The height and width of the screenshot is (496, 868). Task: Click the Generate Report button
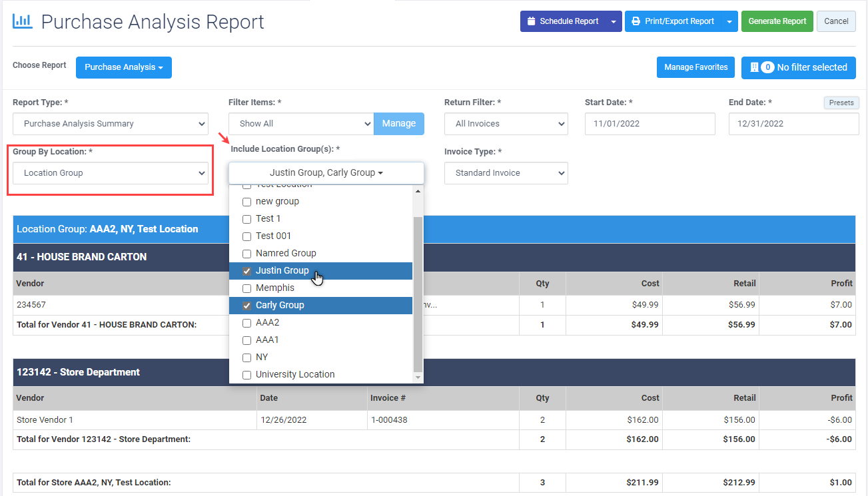[777, 21]
